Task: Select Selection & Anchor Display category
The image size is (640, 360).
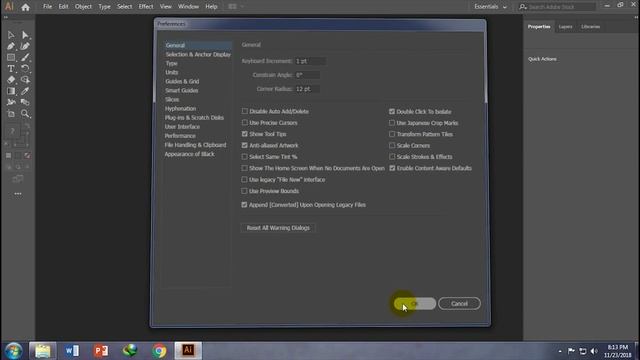Action: (198, 54)
